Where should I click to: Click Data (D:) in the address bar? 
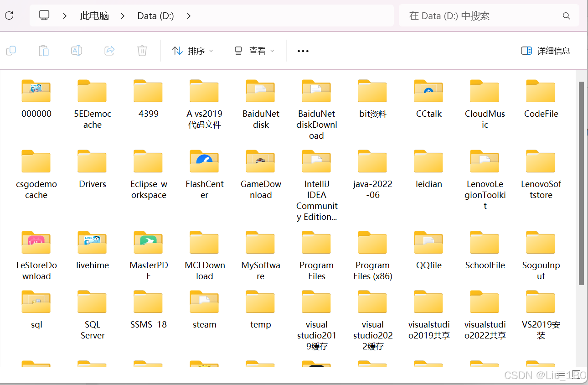click(156, 16)
